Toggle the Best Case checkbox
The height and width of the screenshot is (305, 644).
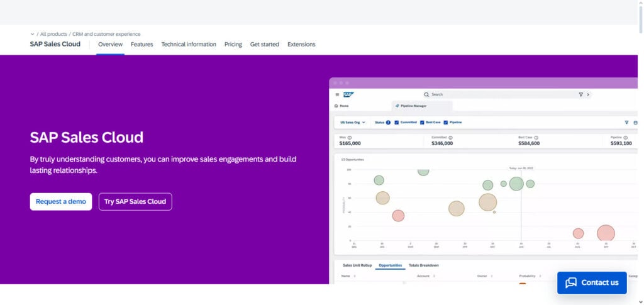tap(422, 123)
